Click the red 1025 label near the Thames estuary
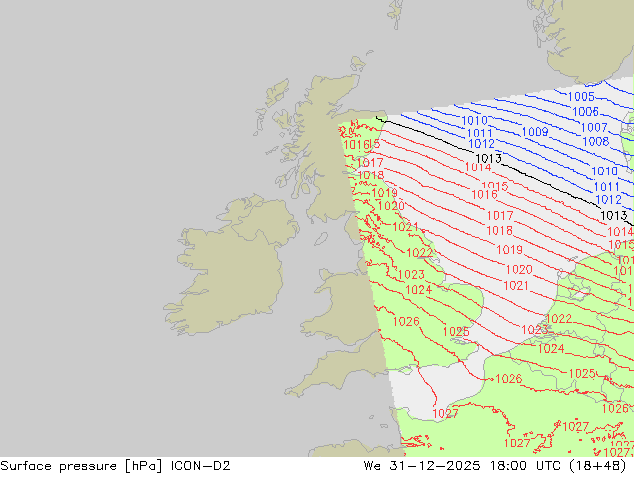Viewport: 634px width, 490px height. pyautogui.click(x=456, y=332)
